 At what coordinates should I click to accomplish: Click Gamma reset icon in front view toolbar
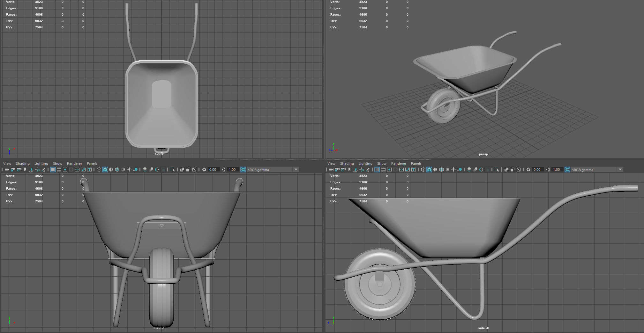click(x=224, y=170)
